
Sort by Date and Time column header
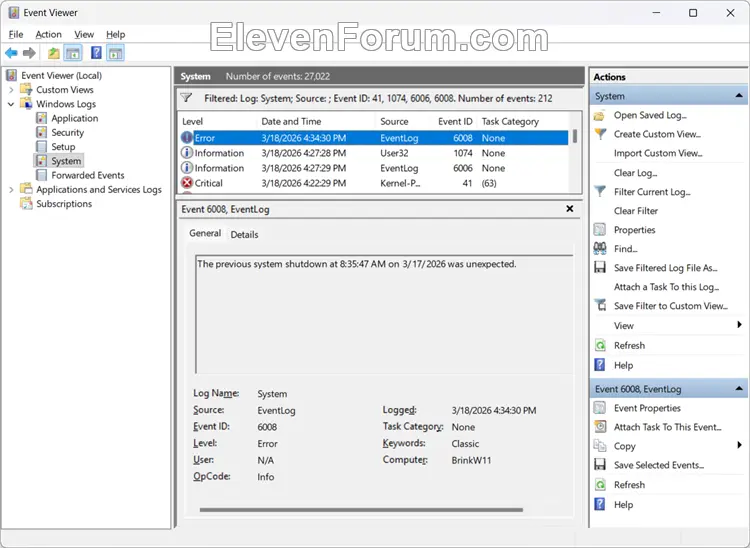pos(291,121)
